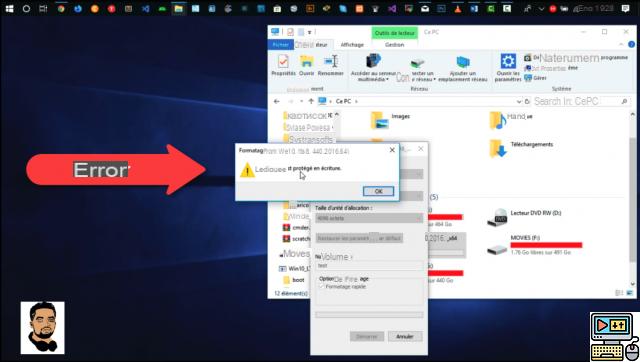Refresh the Ce PC view
This screenshot has width=640, height=362.
(527, 101)
